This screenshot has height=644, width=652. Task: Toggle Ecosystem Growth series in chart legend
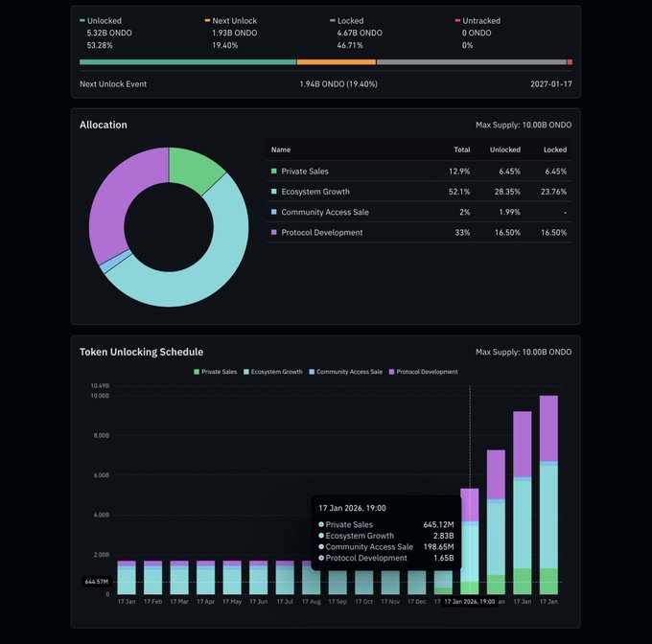pyautogui.click(x=272, y=372)
